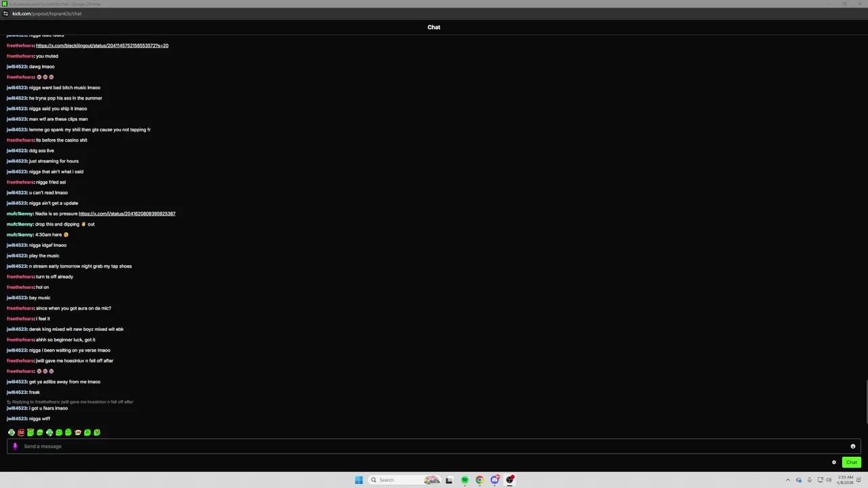The height and width of the screenshot is (488, 868).
Task: Click the message 'I feel it'
Action: click(43, 319)
